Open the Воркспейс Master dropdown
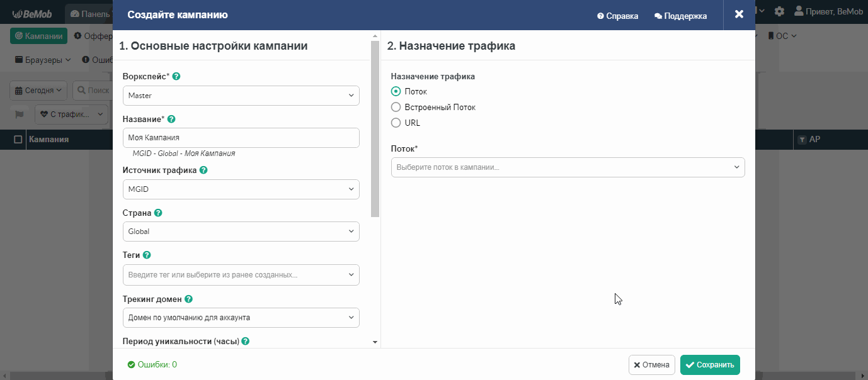The image size is (868, 380). [241, 96]
